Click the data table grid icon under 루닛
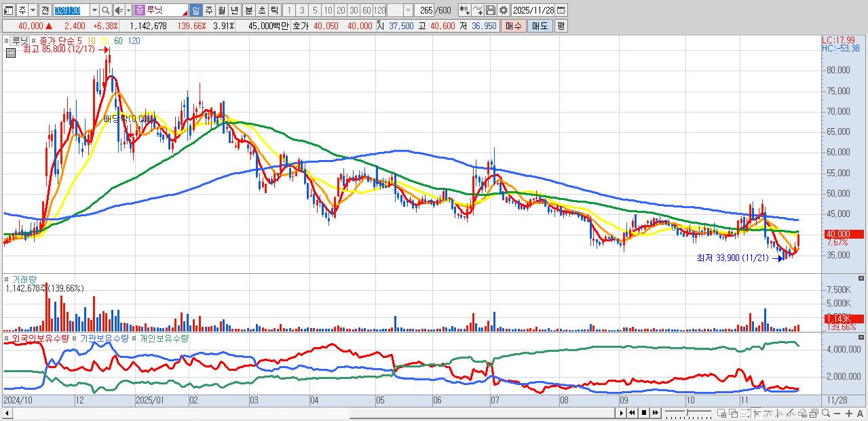The image size is (868, 421). 10,52
